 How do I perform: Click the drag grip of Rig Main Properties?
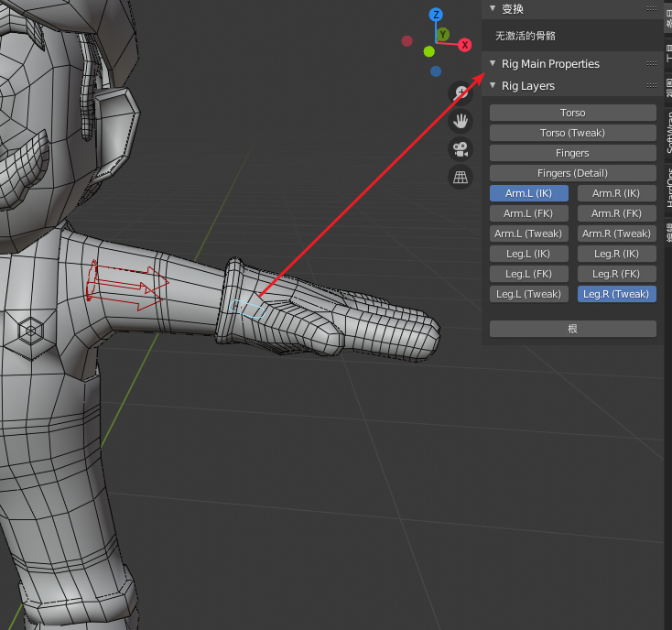[652, 63]
